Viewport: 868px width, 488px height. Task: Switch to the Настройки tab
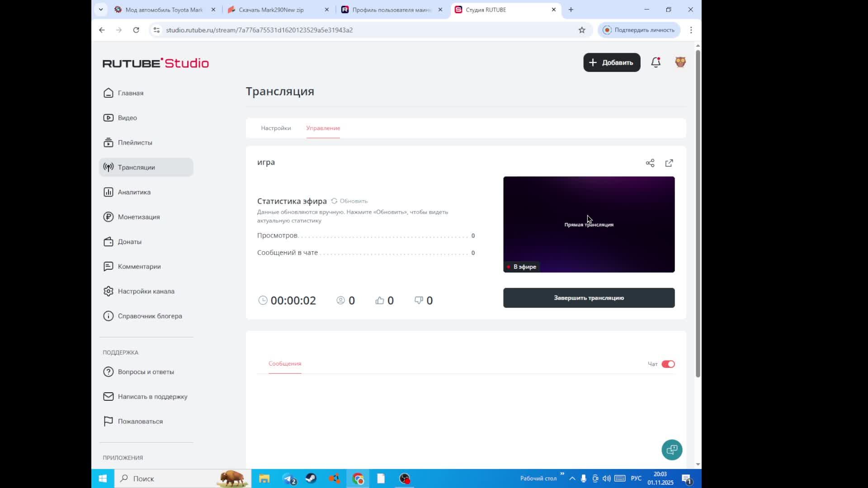click(x=276, y=128)
